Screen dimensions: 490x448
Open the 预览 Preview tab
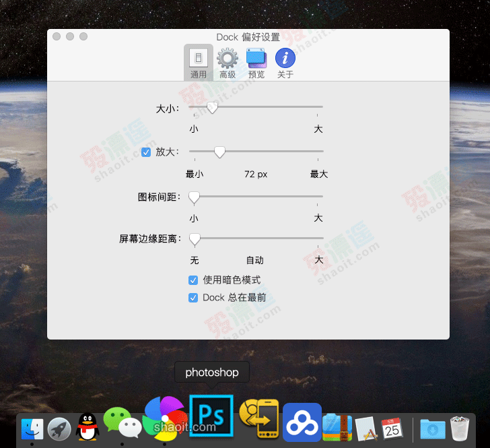coord(256,63)
